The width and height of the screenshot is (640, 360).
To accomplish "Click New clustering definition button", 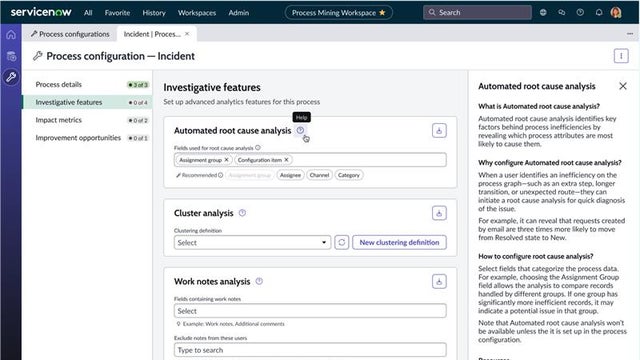I will point(399,242).
